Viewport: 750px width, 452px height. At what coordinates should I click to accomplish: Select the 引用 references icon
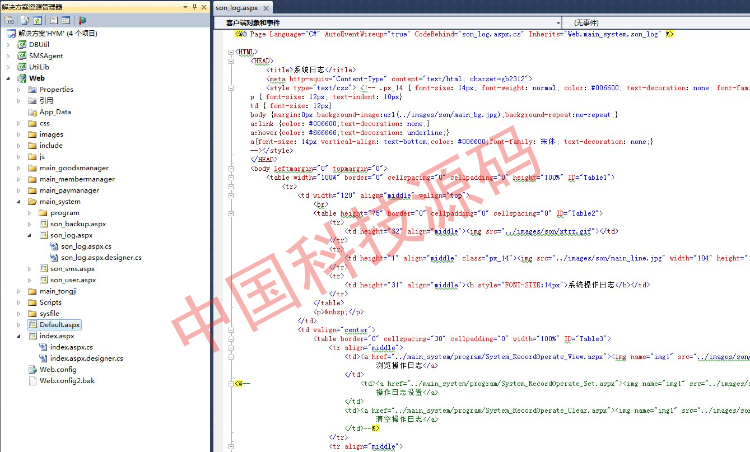click(x=33, y=101)
